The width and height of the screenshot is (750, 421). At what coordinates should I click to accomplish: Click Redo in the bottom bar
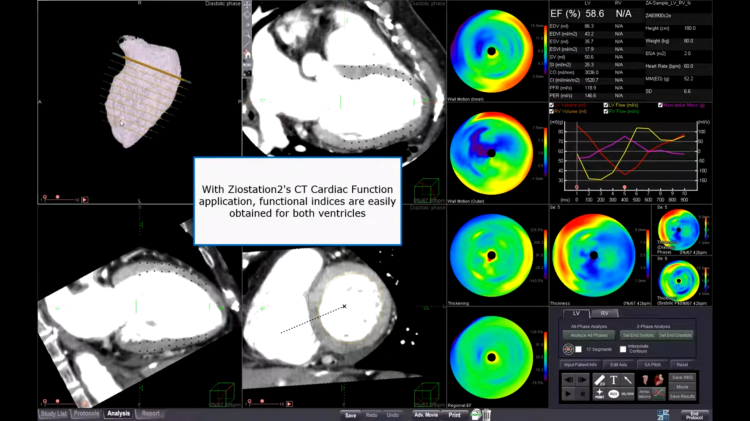pos(372,415)
